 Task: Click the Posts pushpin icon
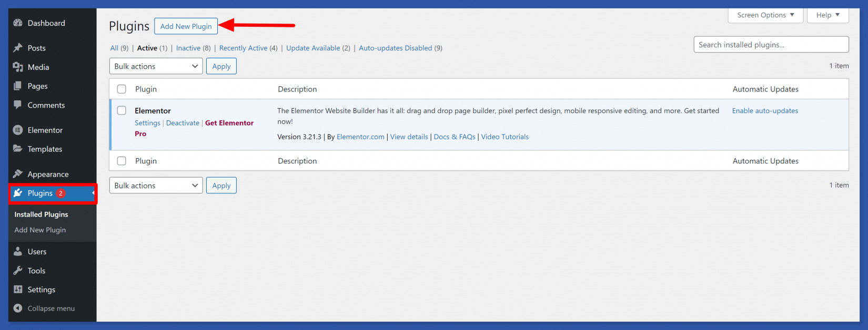pyautogui.click(x=18, y=48)
